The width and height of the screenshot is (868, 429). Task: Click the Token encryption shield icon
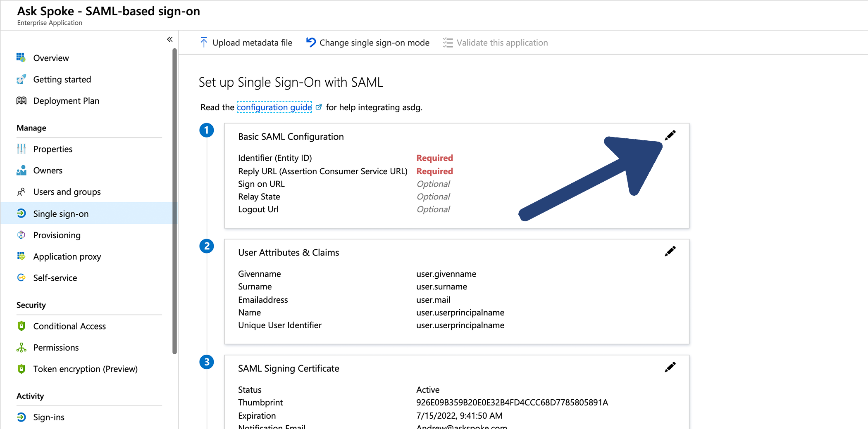[x=21, y=369]
